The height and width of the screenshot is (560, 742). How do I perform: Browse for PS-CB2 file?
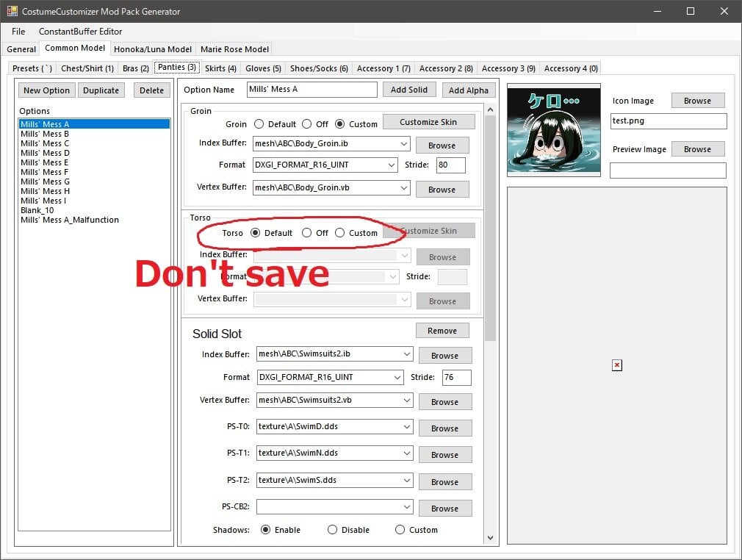pyautogui.click(x=444, y=509)
